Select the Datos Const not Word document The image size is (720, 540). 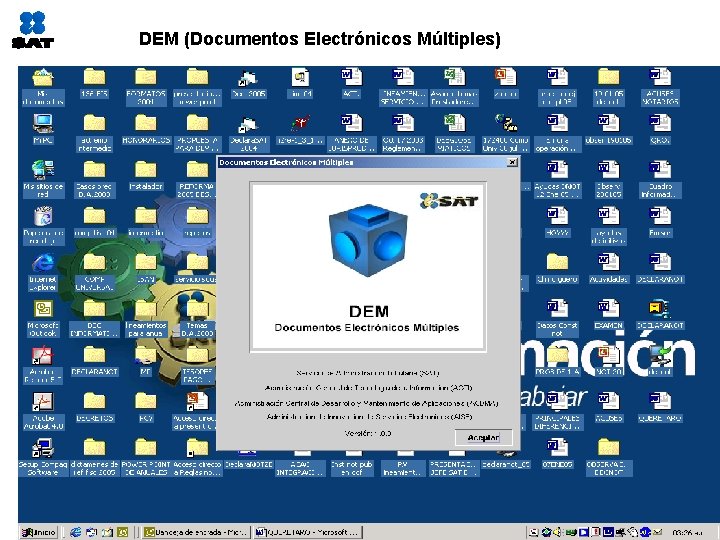(557, 318)
